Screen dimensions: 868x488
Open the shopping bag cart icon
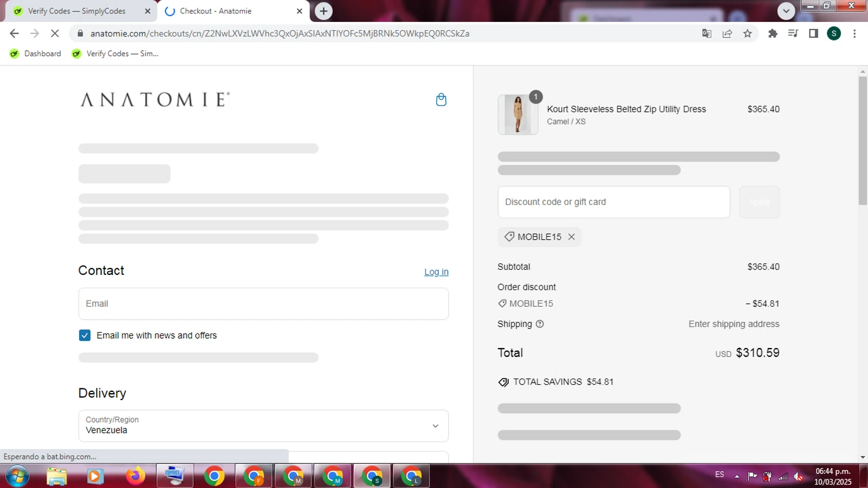click(441, 100)
